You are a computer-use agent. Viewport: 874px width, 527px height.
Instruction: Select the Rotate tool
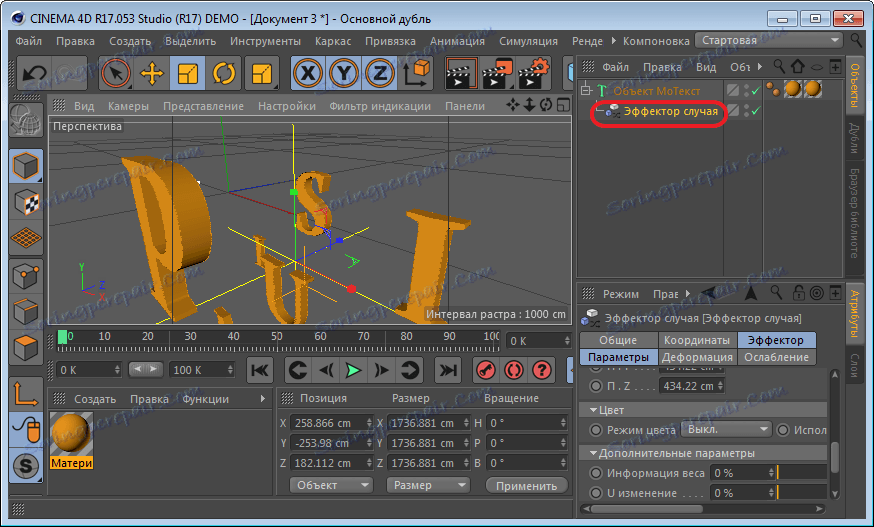point(223,73)
